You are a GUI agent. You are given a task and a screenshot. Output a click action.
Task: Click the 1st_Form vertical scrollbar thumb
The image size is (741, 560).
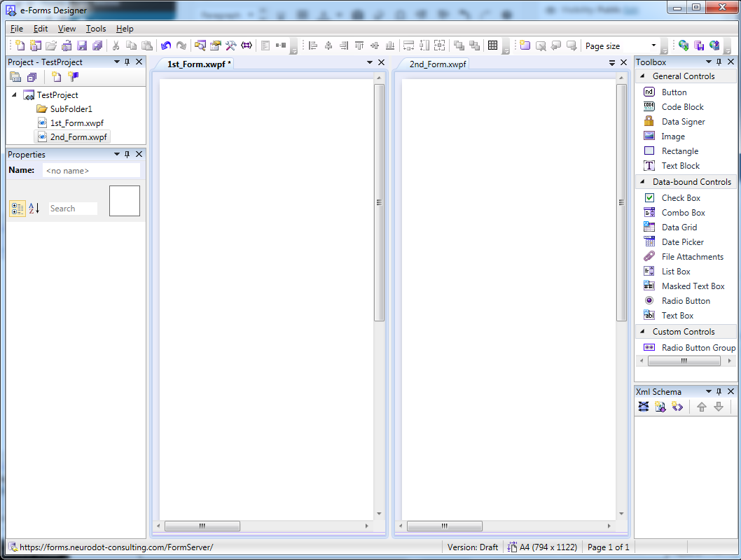pyautogui.click(x=379, y=202)
